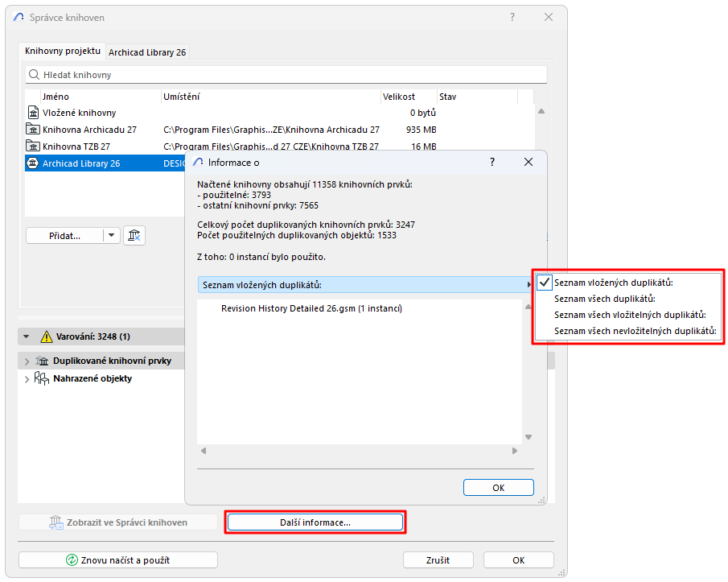Click Další informace... button
The width and height of the screenshot is (728, 582).
pos(315,522)
